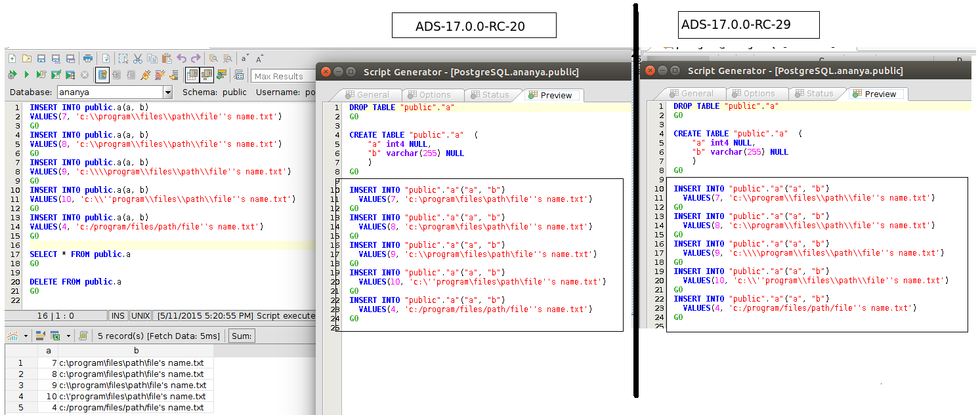Click the script options icon beside Max Results
The width and height of the screenshot is (980, 415).
pos(238,75)
